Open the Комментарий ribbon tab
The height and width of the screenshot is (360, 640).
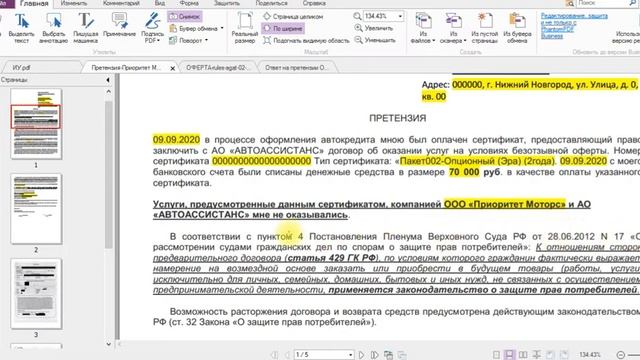click(121, 3)
